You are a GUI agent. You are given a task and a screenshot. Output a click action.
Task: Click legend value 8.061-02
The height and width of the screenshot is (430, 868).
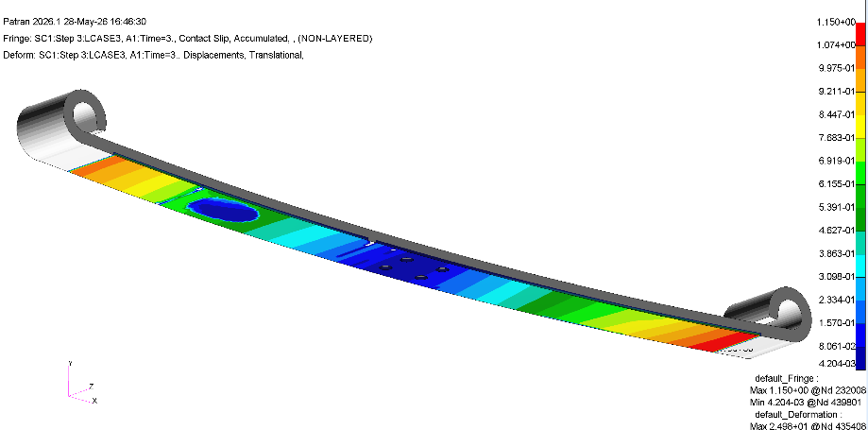[x=836, y=346]
